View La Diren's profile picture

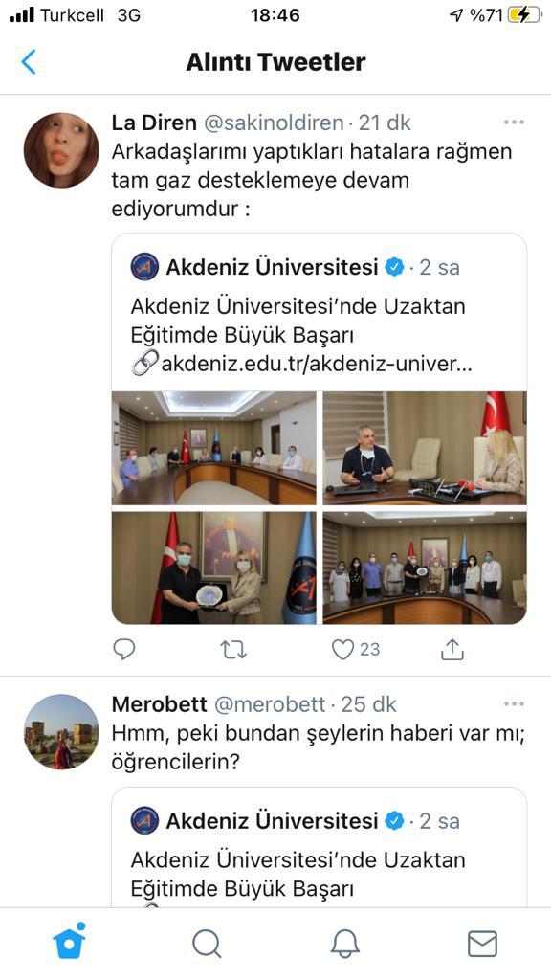click(61, 150)
